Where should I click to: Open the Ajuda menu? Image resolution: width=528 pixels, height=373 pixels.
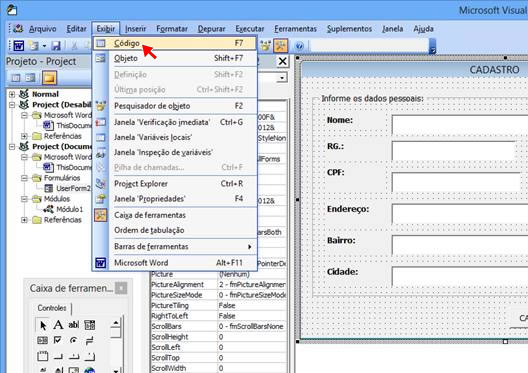click(423, 29)
